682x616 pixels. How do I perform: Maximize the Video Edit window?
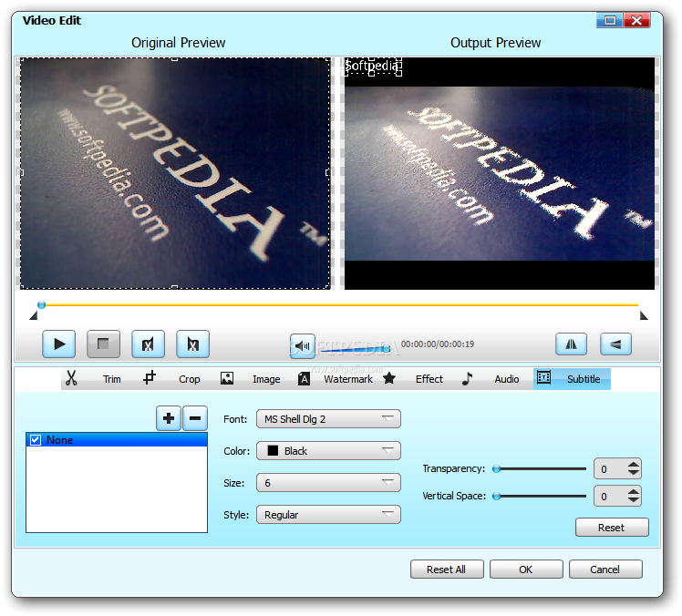pos(610,20)
